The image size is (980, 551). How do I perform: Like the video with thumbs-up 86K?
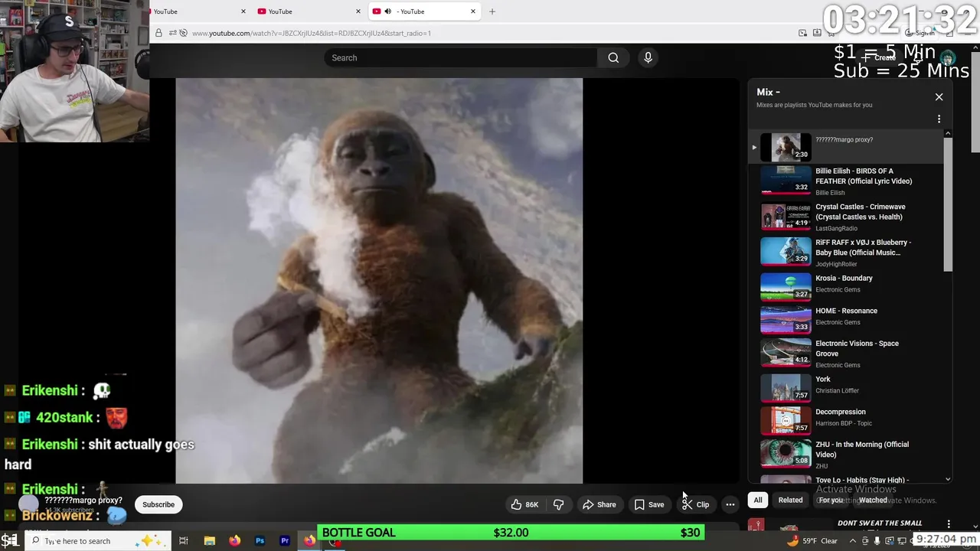[524, 504]
